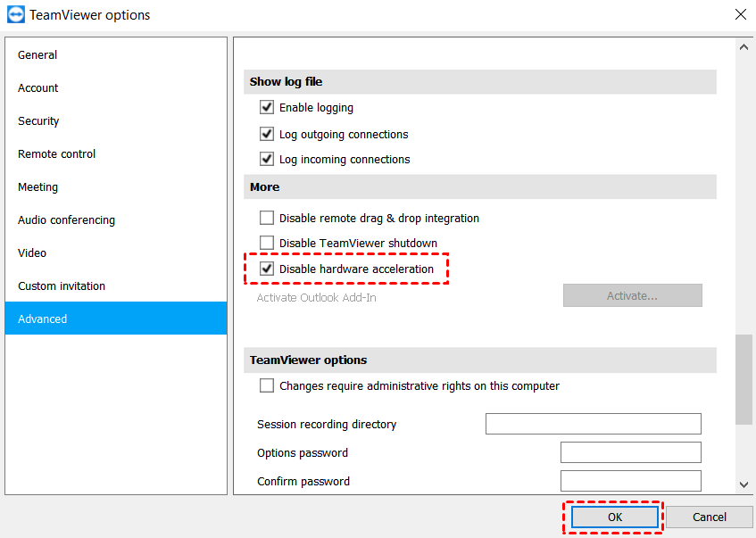Click the Options password label
The image size is (756, 538).
point(303,452)
